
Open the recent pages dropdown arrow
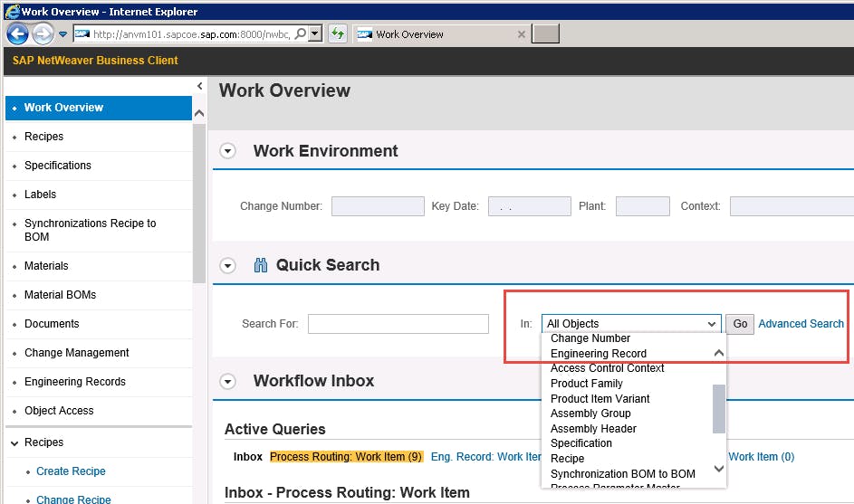pyautogui.click(x=63, y=34)
